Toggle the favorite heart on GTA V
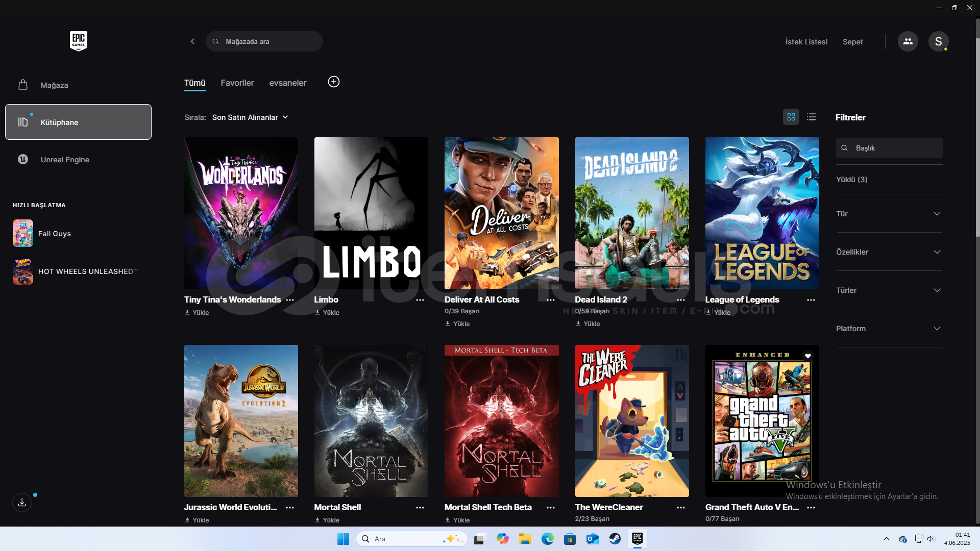Screen dimensions: 980x551 tap(807, 356)
